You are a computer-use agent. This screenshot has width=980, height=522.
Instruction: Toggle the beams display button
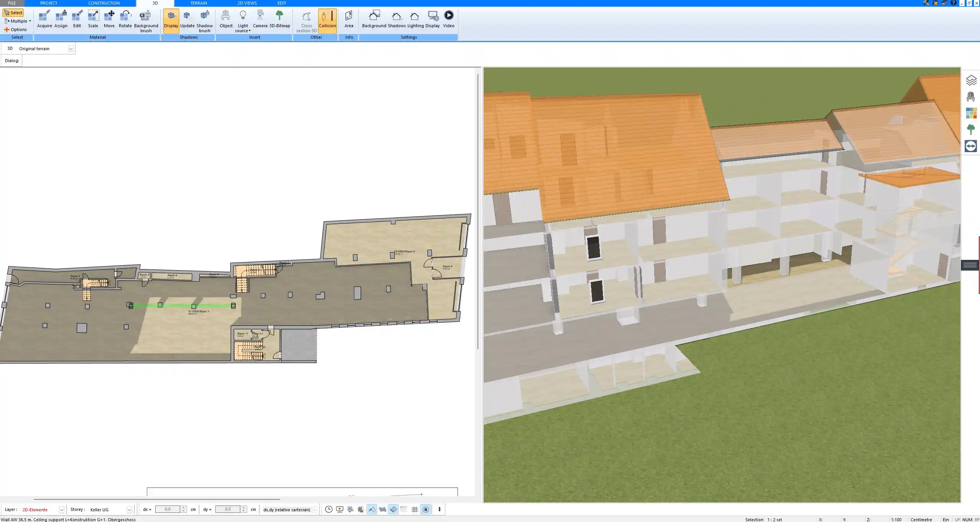coord(382,509)
